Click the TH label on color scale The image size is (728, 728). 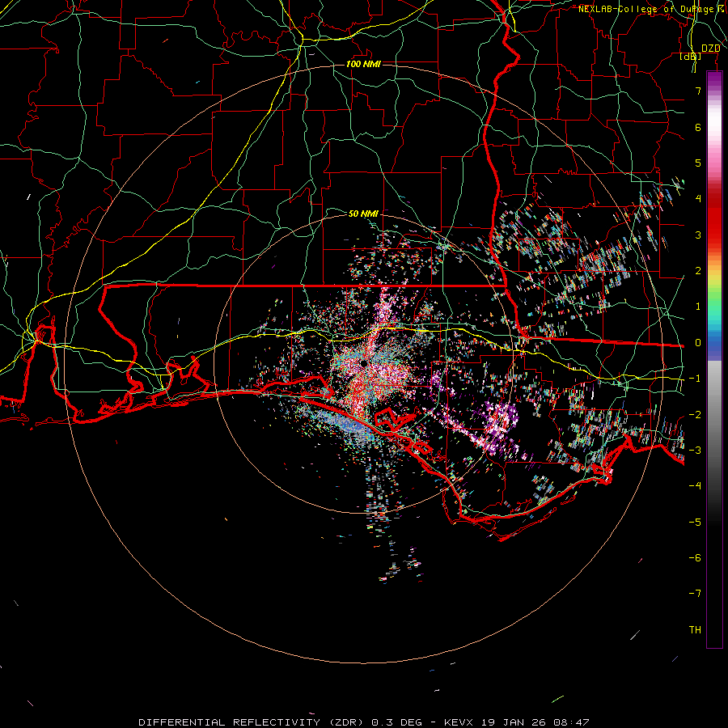pos(695,630)
